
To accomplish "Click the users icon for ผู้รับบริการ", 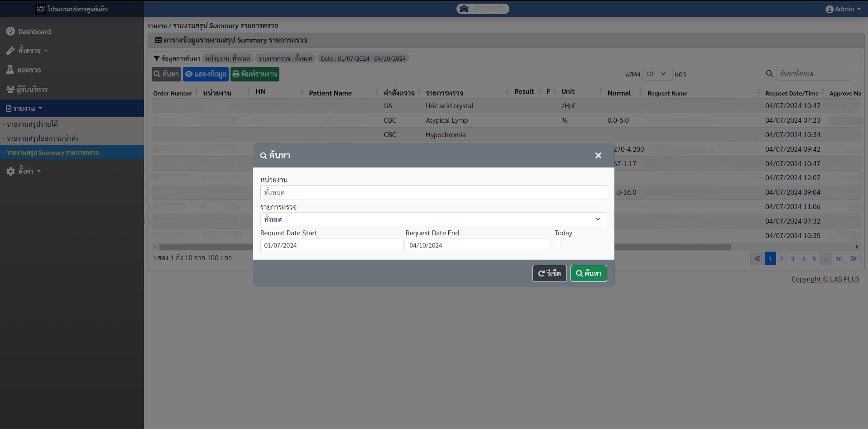I will coord(10,89).
